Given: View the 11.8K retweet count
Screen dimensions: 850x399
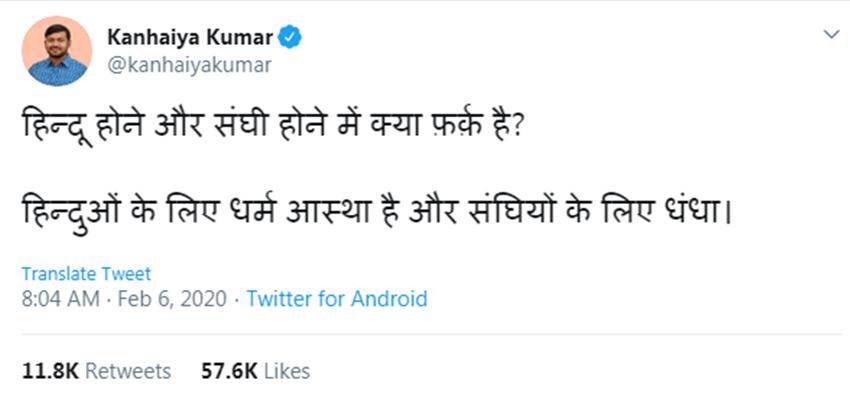Looking at the screenshot, I should (50, 371).
